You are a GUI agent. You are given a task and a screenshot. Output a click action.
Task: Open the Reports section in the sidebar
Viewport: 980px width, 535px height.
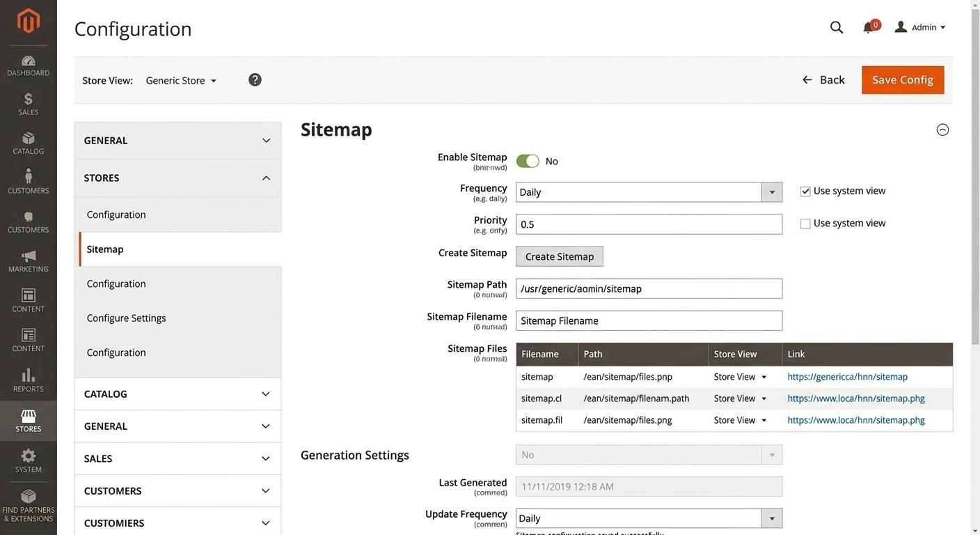click(x=28, y=380)
